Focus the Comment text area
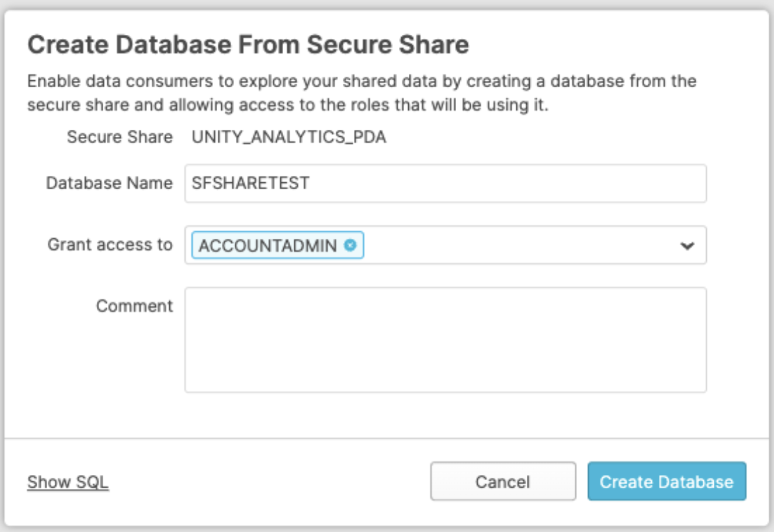Screen dimensions: 774x532 (445, 340)
